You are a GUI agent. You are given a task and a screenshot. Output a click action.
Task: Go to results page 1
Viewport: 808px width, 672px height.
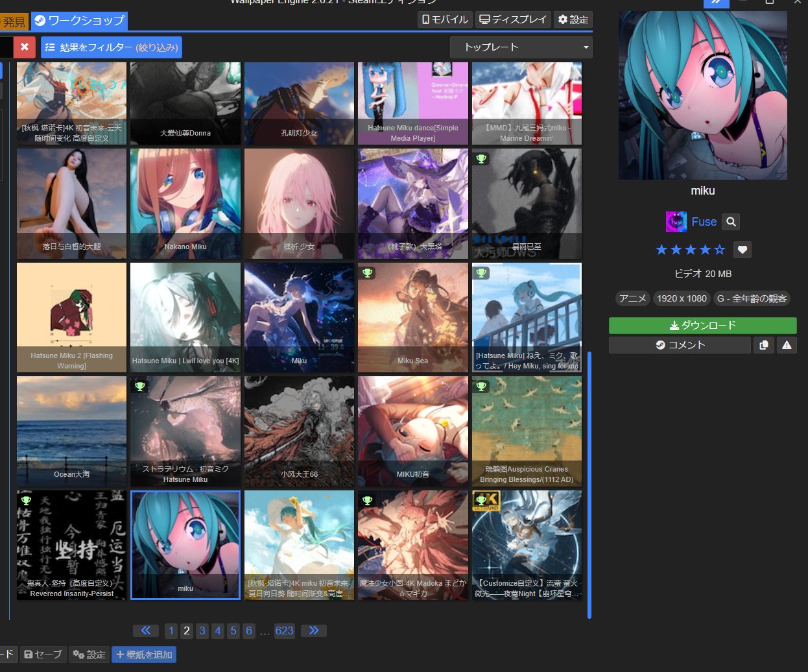(171, 630)
